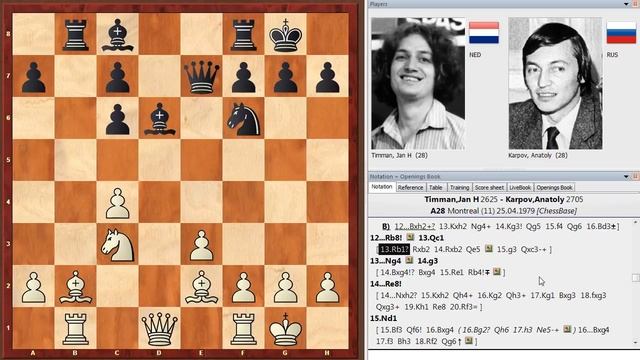Select the black bishop on d6
The height and width of the screenshot is (360, 640).
(x=160, y=118)
